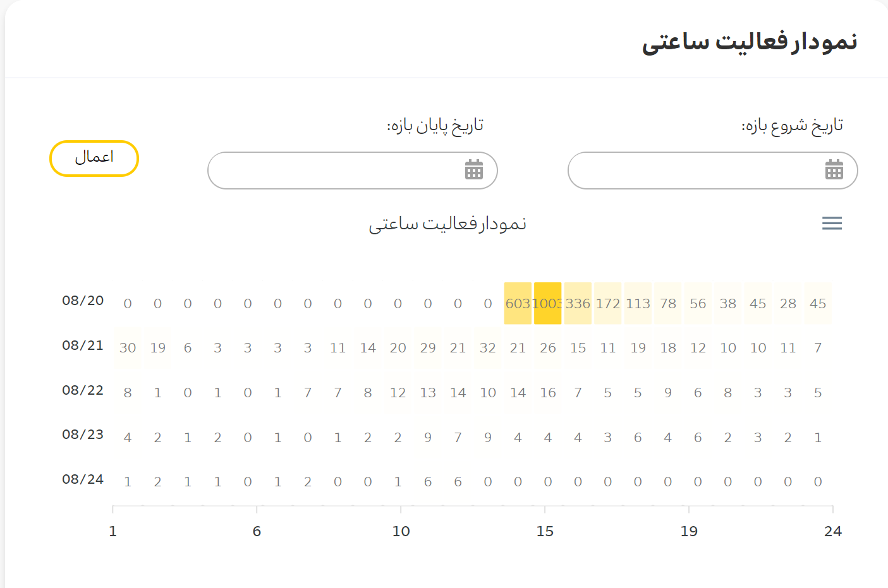Screen dimensions: 888x588
Task: Click the 16 cell in 08/22 row
Action: coord(548,392)
